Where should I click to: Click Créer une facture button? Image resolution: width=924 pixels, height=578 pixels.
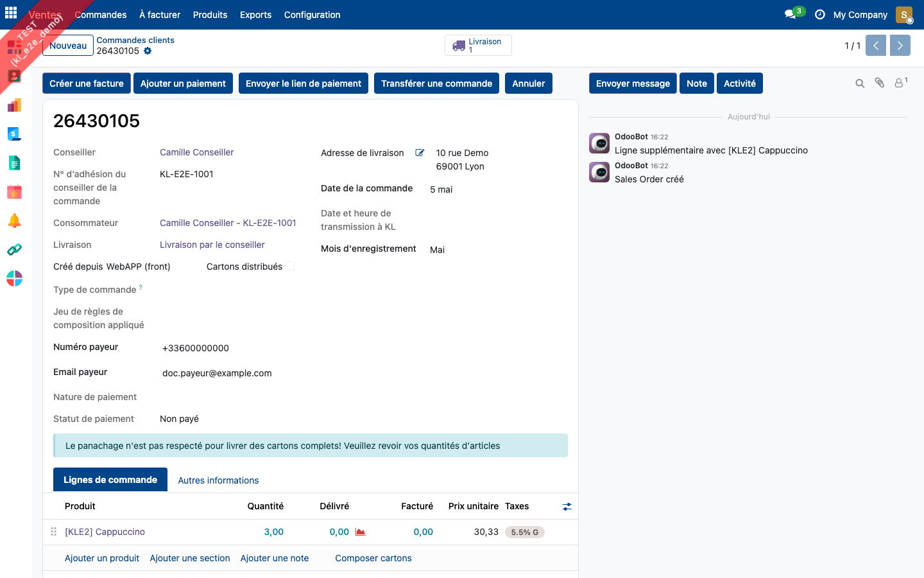[87, 83]
